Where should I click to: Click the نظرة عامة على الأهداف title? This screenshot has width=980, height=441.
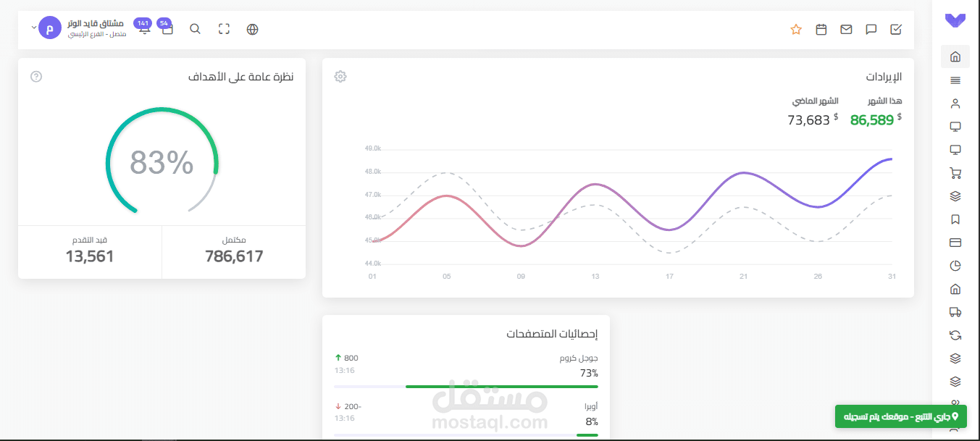(x=241, y=77)
